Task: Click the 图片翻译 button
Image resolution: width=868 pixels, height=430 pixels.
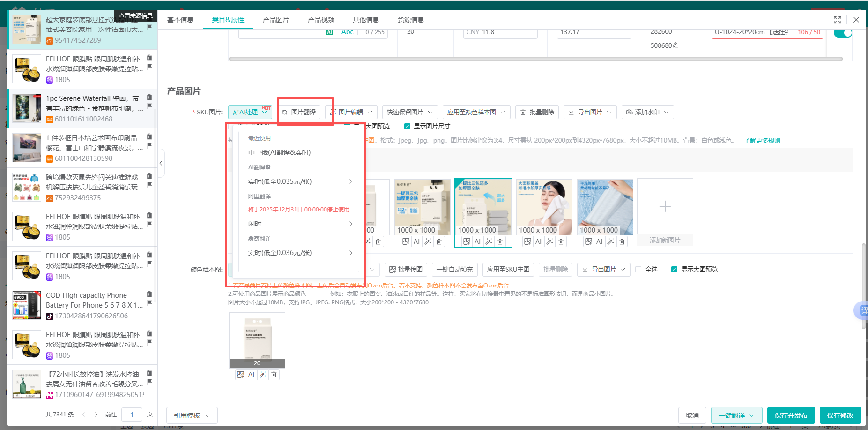Action: [x=299, y=112]
